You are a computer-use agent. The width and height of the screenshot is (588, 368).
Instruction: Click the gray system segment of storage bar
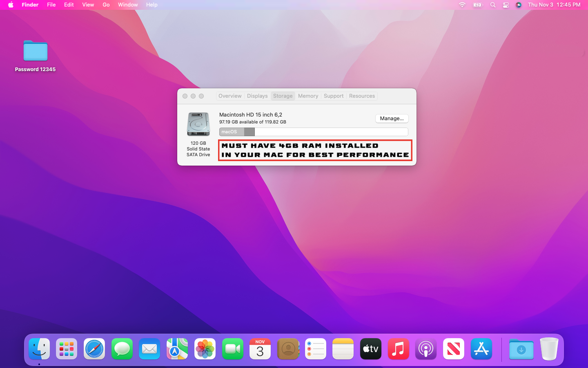tap(249, 132)
